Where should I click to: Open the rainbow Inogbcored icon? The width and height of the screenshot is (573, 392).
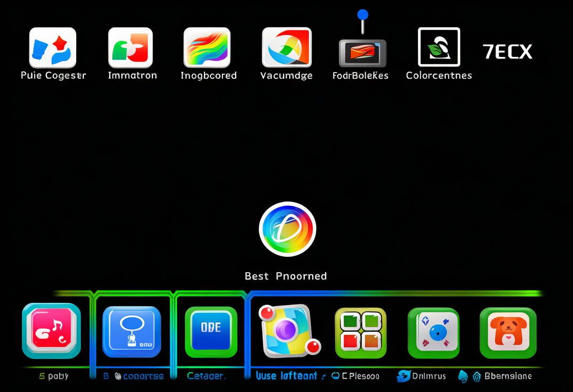(207, 47)
